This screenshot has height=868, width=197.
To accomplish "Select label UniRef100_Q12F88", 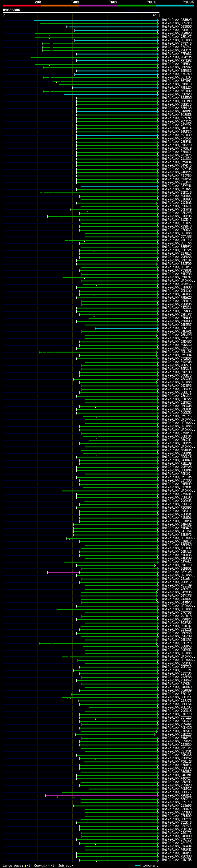I will tap(177, 677).
